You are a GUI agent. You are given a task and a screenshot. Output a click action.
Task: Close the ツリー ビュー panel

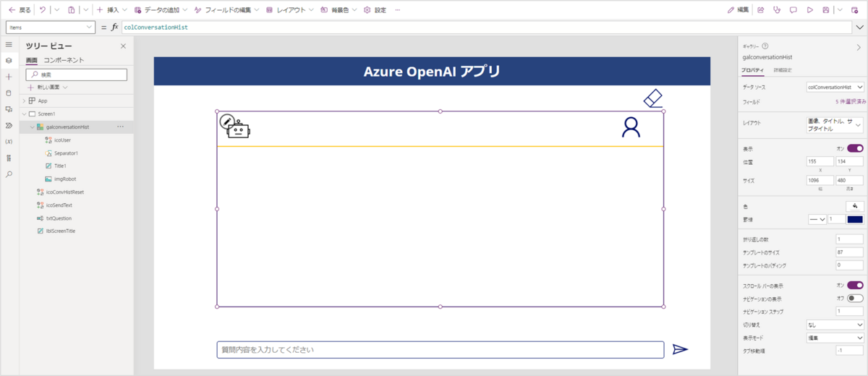123,46
